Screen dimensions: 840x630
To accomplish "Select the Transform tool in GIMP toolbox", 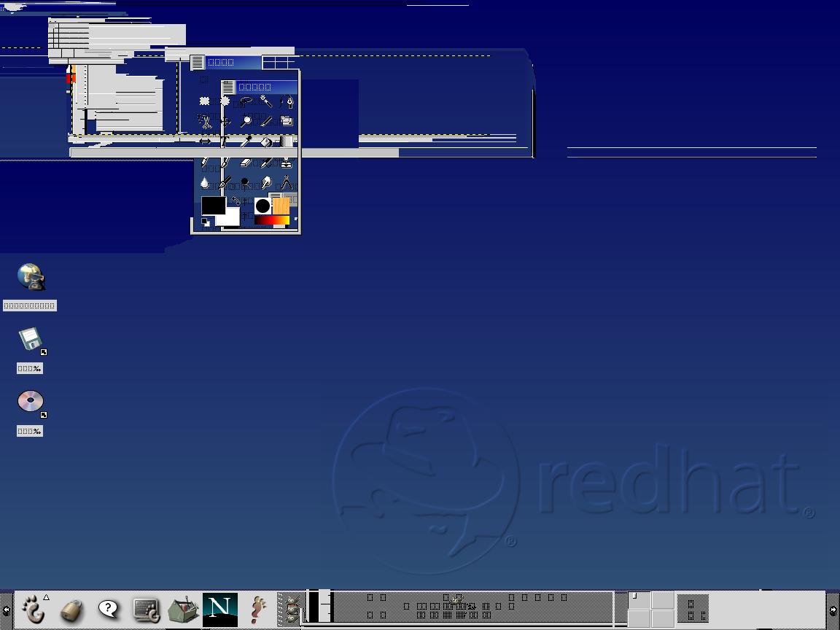I will tap(287, 120).
